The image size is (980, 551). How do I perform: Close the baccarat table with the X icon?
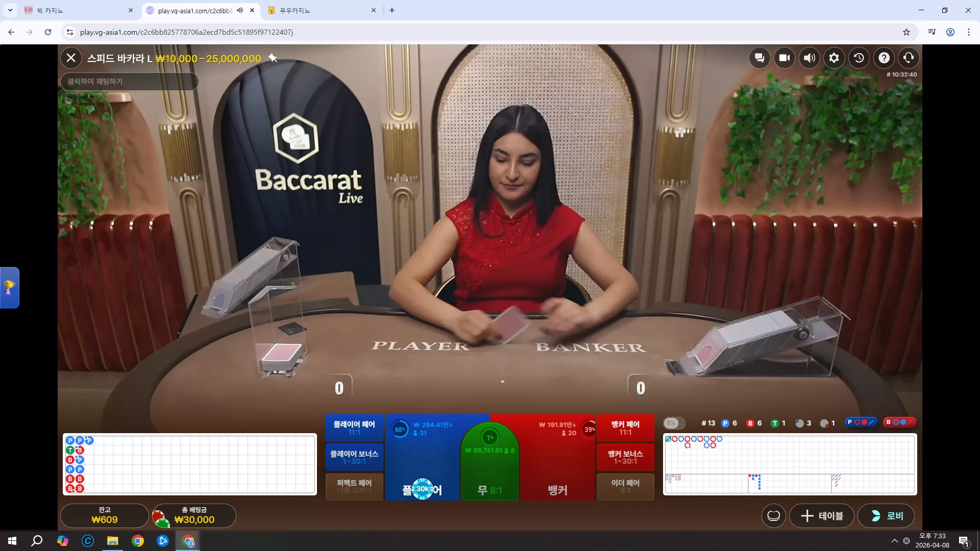[x=71, y=58]
